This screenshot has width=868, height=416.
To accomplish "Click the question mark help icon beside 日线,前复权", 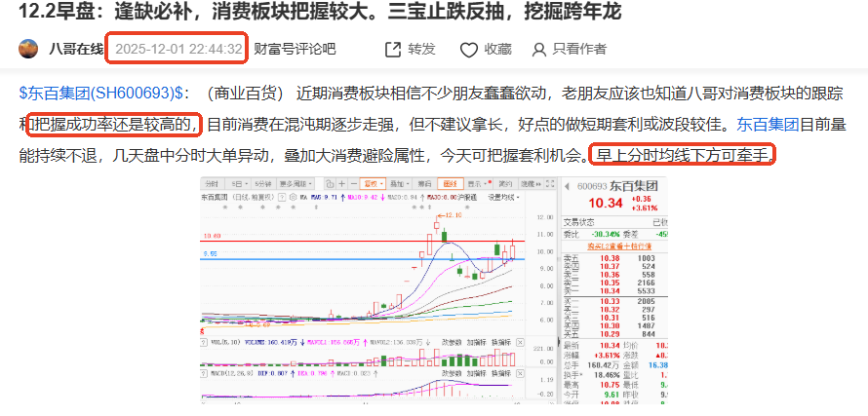I will (x=282, y=198).
